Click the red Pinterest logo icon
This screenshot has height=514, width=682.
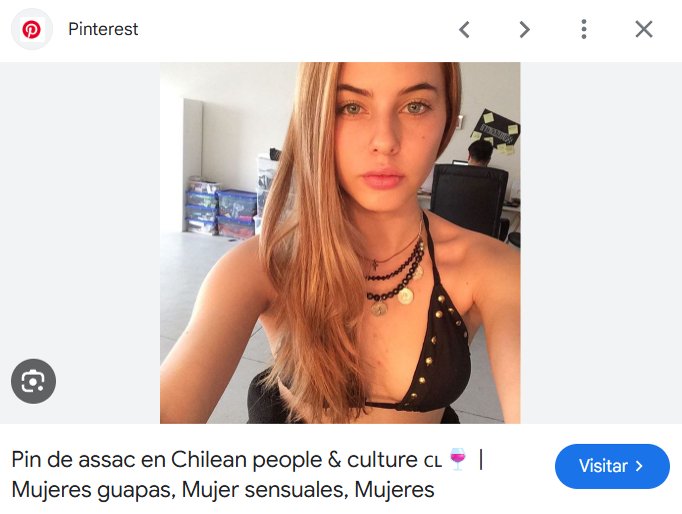tap(31, 30)
